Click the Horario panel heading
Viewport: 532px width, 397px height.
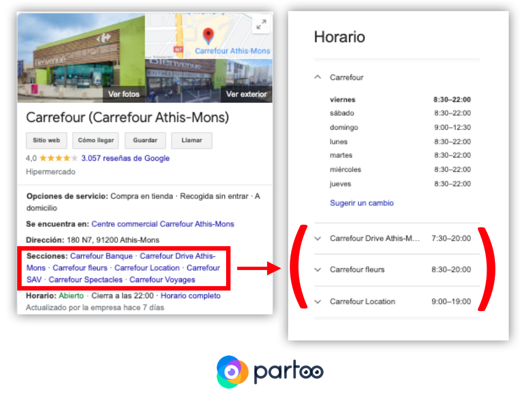pyautogui.click(x=340, y=37)
